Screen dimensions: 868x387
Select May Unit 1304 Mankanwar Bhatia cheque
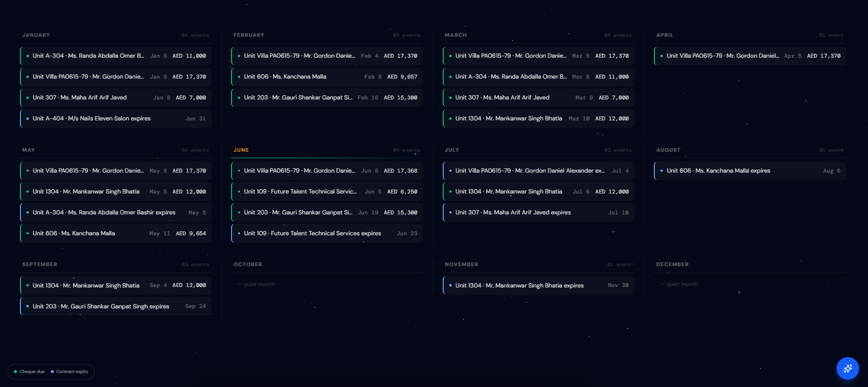coord(116,192)
